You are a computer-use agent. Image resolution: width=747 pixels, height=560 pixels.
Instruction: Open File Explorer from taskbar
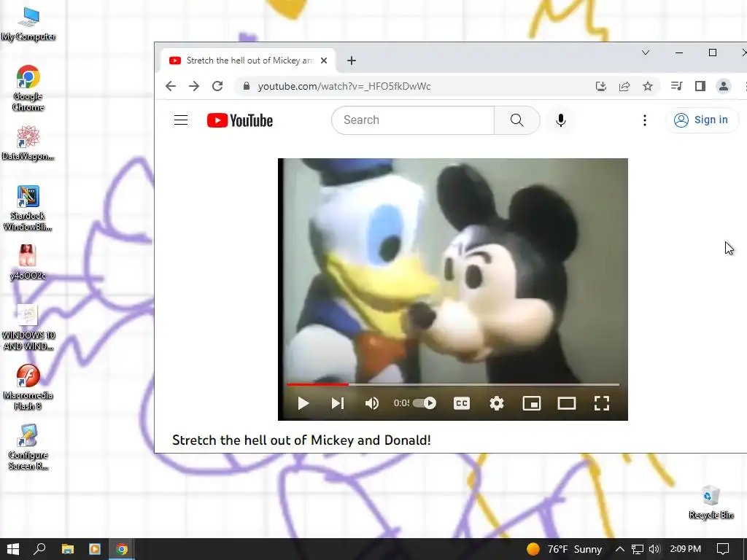click(x=68, y=549)
